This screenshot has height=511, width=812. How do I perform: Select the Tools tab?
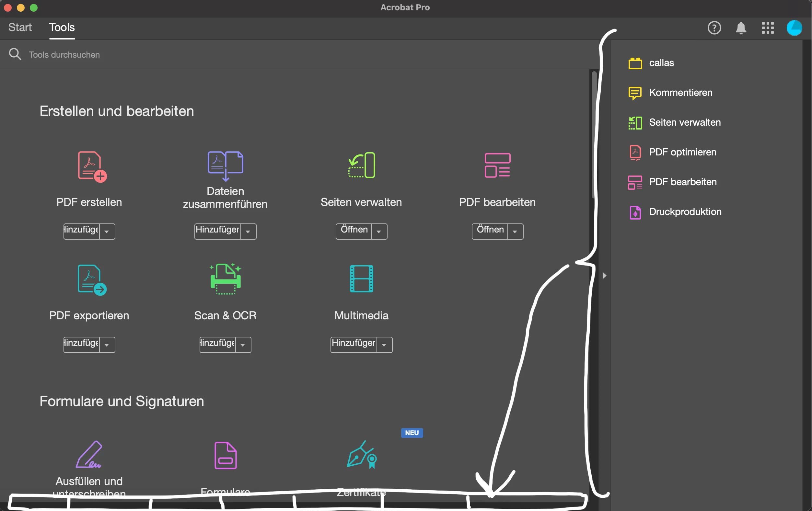click(x=62, y=28)
